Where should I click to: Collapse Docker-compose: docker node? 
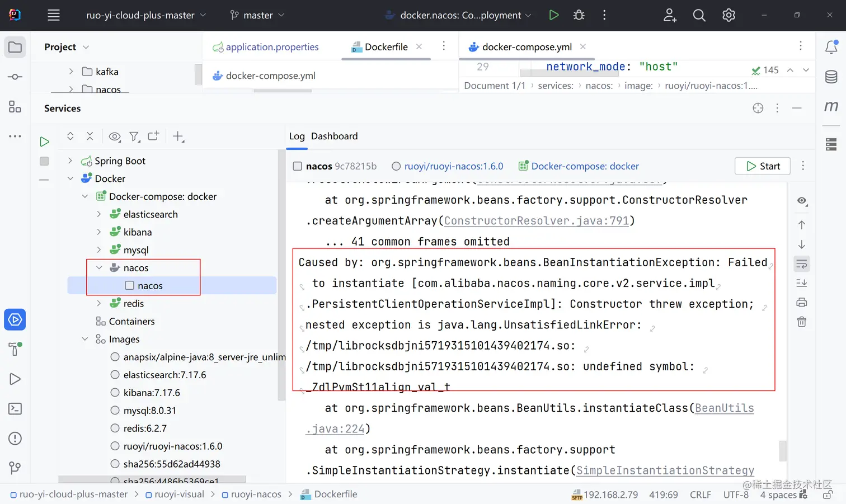click(x=85, y=196)
